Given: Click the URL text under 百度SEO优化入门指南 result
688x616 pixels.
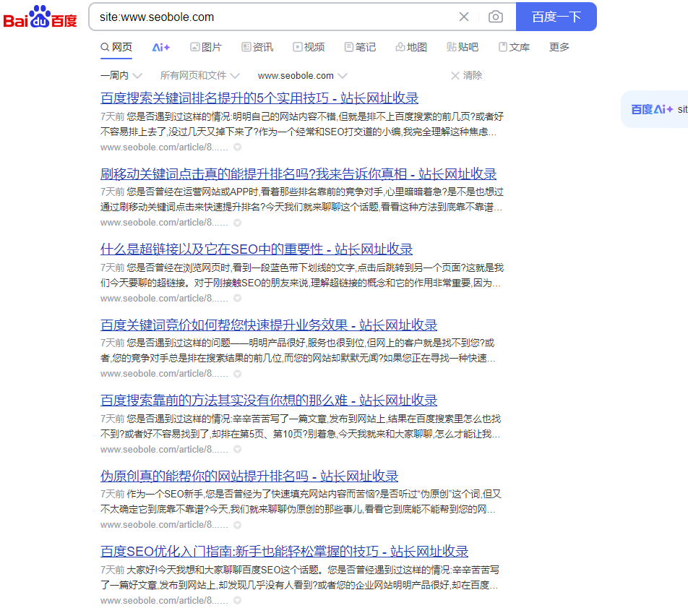Looking at the screenshot, I should click(164, 600).
